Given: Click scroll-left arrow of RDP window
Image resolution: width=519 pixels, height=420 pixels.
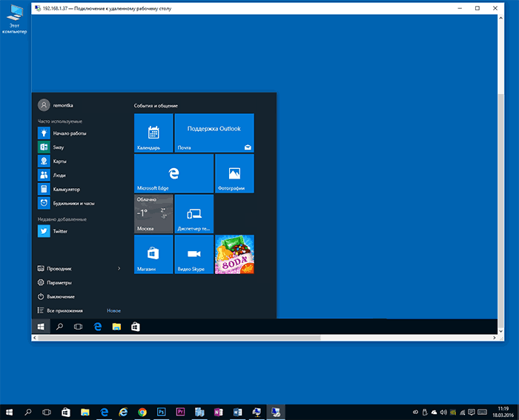Looking at the screenshot, I should pos(35,338).
